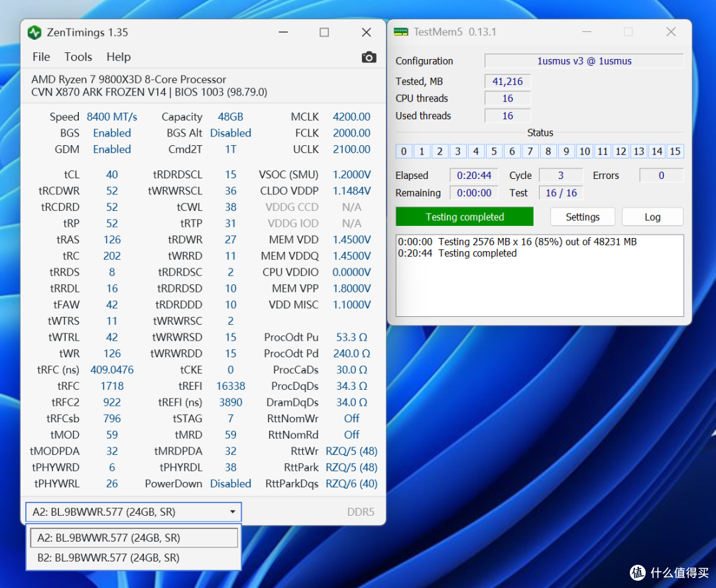
Task: Click the Used threads value field
Action: [507, 115]
